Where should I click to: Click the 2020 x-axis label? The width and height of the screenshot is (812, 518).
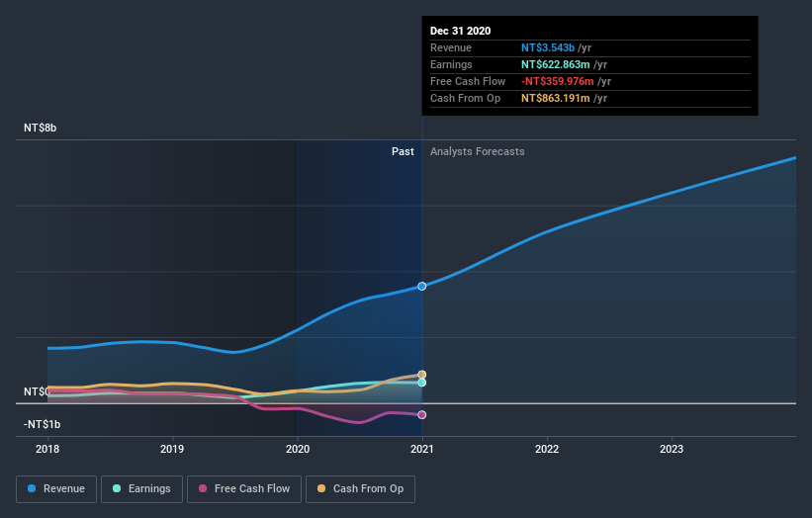click(x=298, y=449)
